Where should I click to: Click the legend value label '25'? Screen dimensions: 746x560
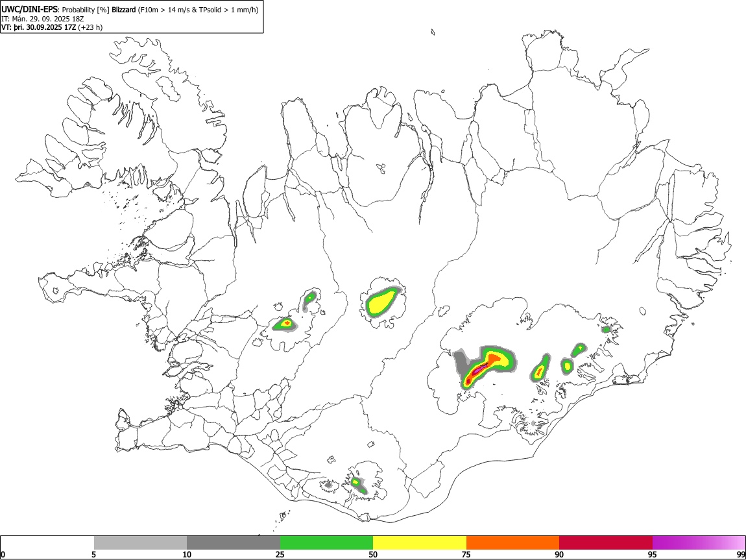tap(280, 555)
